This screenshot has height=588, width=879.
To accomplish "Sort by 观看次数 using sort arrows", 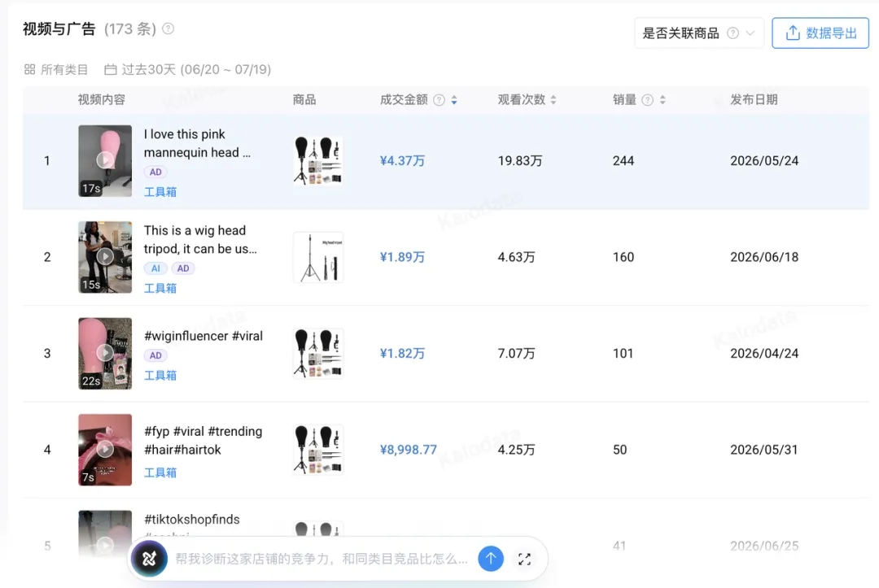I will click(553, 100).
